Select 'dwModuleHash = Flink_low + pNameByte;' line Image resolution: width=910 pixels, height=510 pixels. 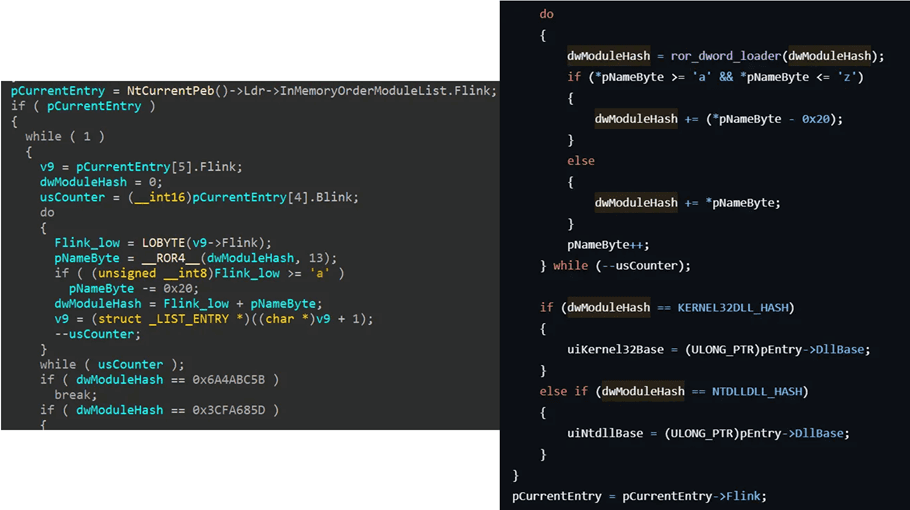(x=188, y=303)
